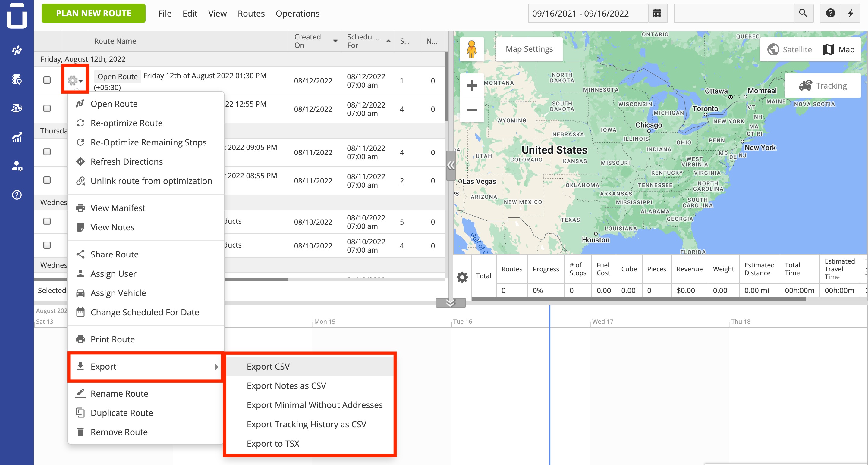Click the date range input field
The width and height of the screenshot is (868, 465).
click(588, 14)
